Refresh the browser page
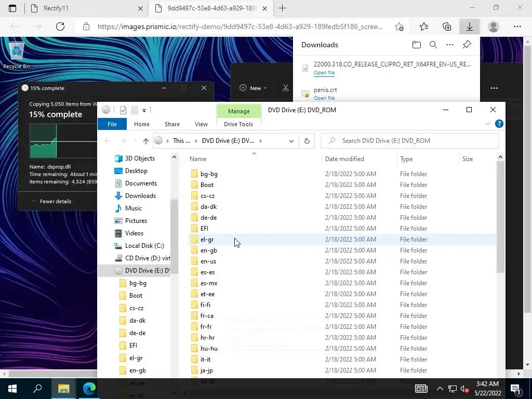The height and width of the screenshot is (399, 532). point(60,26)
